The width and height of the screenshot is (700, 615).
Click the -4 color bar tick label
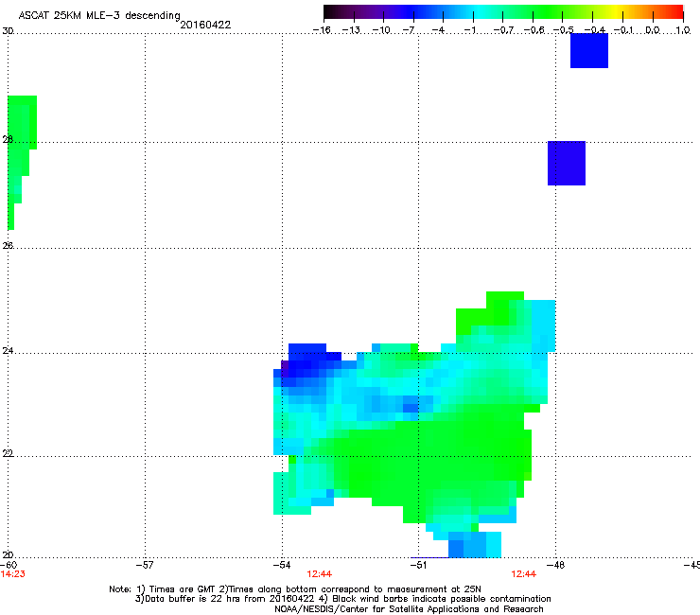[438, 30]
